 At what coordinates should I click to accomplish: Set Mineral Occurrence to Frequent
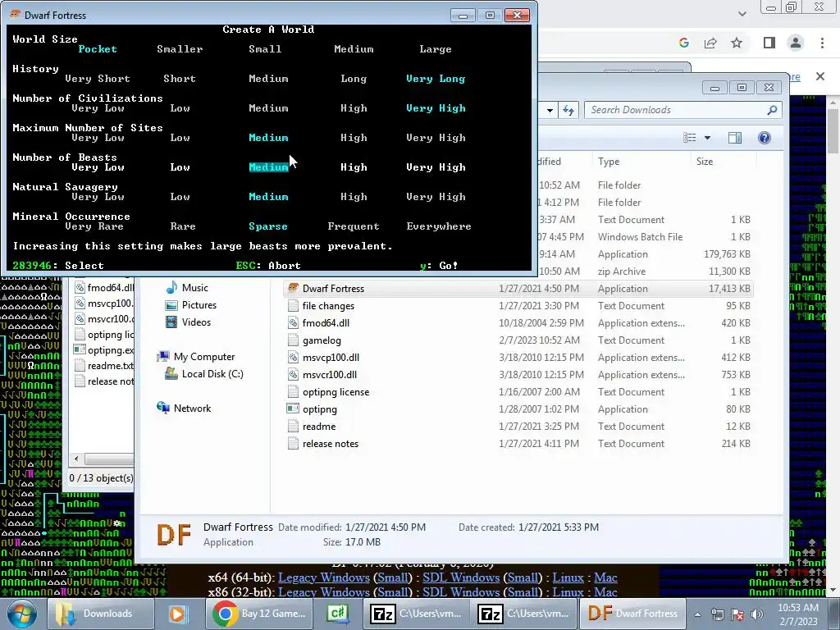pyautogui.click(x=354, y=226)
